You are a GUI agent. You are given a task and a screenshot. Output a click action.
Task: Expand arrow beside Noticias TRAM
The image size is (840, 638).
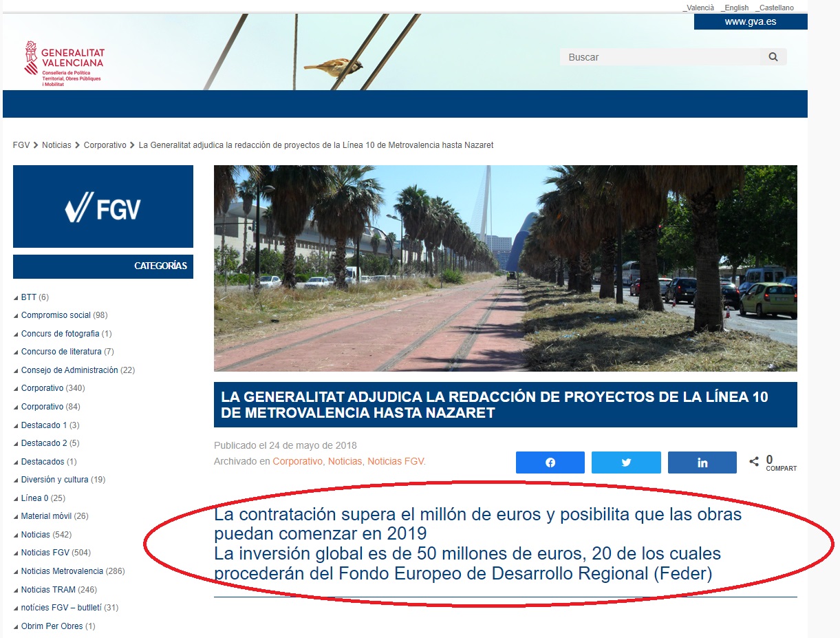coord(16,591)
